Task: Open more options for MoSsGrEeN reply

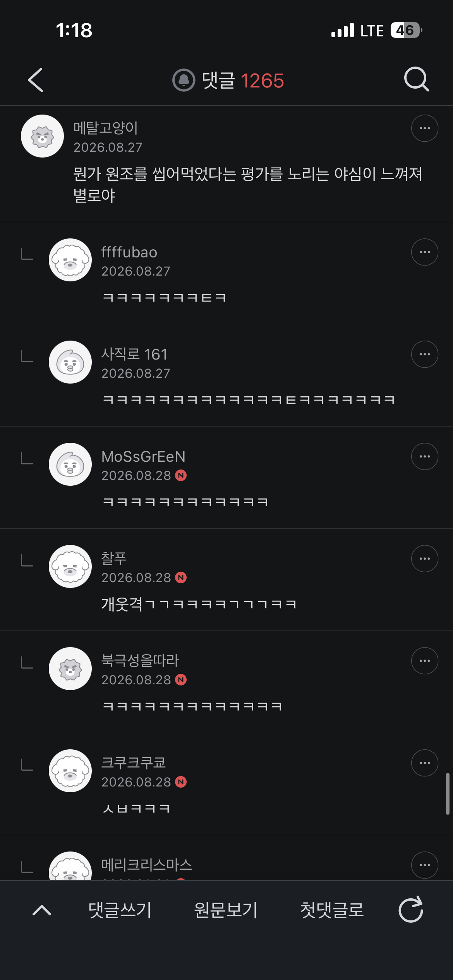Action: point(425,456)
